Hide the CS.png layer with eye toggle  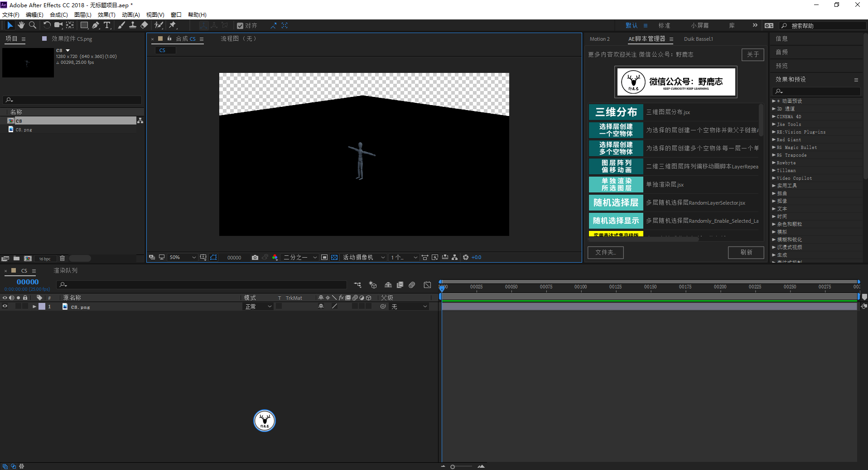tap(5, 307)
